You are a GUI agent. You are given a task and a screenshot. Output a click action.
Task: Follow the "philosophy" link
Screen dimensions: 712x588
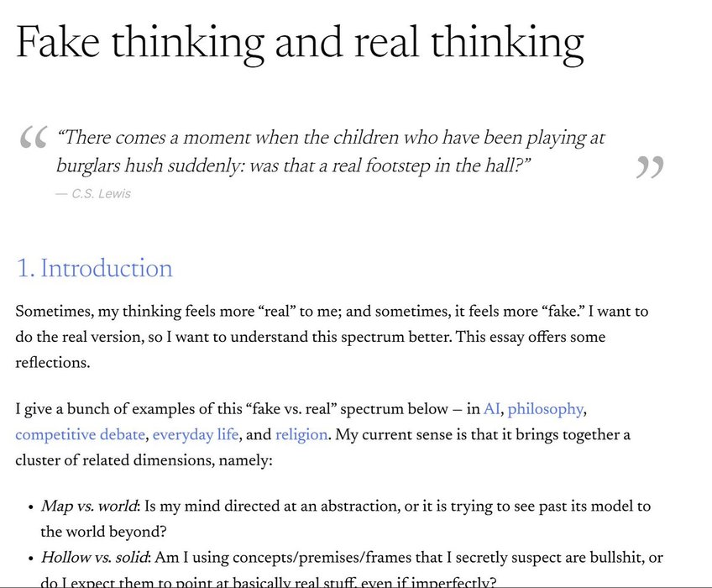pyautogui.click(x=545, y=409)
